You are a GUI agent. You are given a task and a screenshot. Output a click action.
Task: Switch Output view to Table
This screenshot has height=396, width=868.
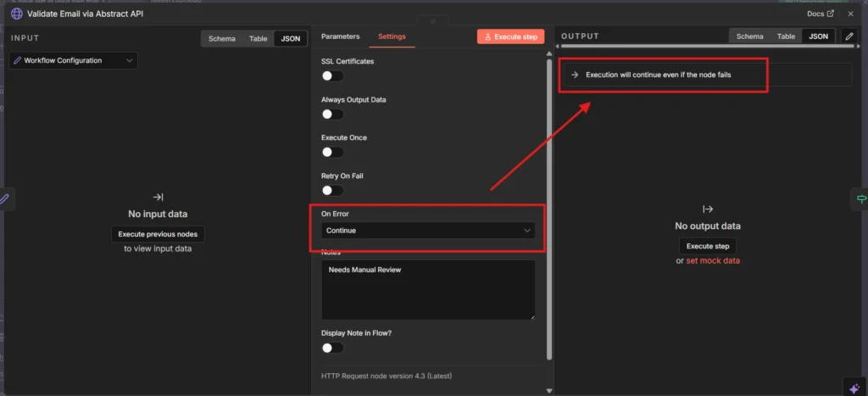786,36
